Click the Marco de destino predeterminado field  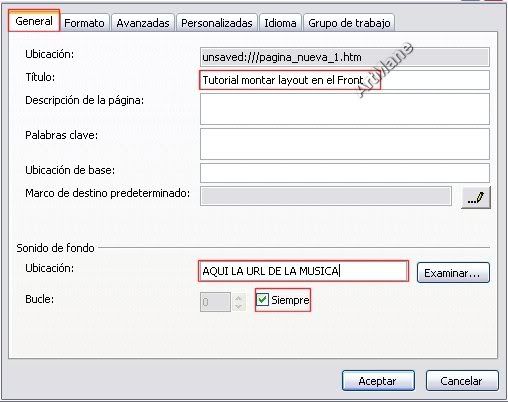pos(326,196)
